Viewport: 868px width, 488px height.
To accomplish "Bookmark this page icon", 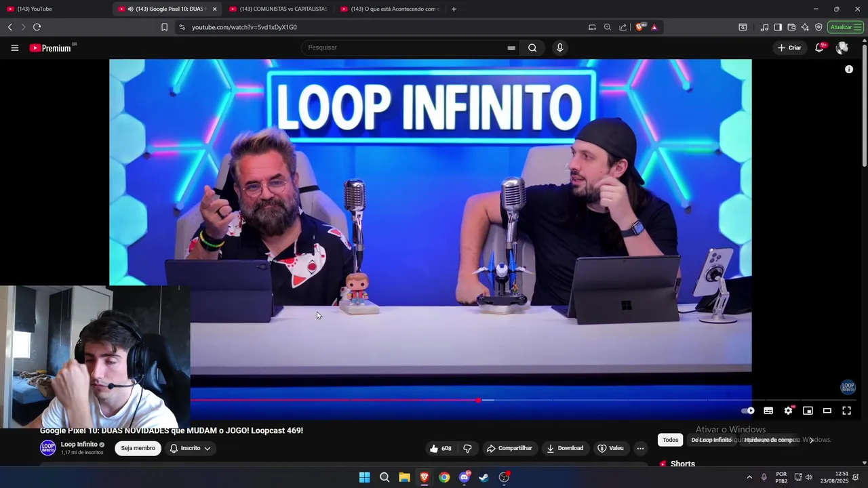I will tap(164, 27).
